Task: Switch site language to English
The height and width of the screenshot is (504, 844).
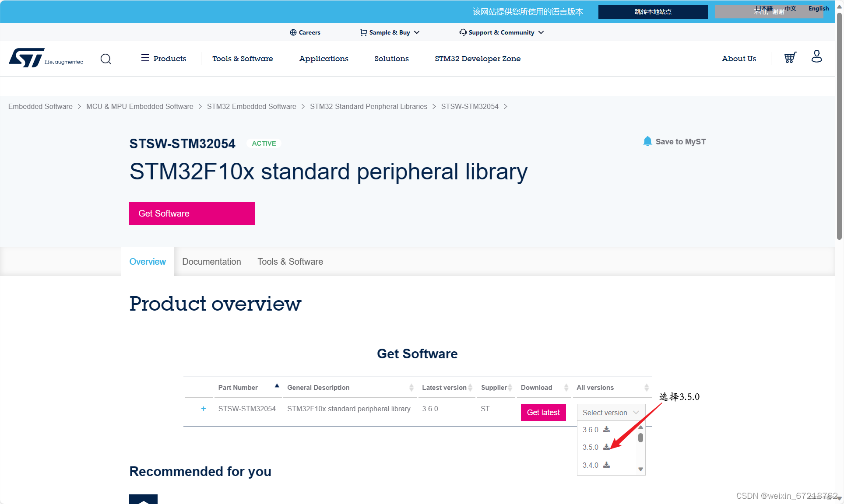Action: tap(819, 8)
